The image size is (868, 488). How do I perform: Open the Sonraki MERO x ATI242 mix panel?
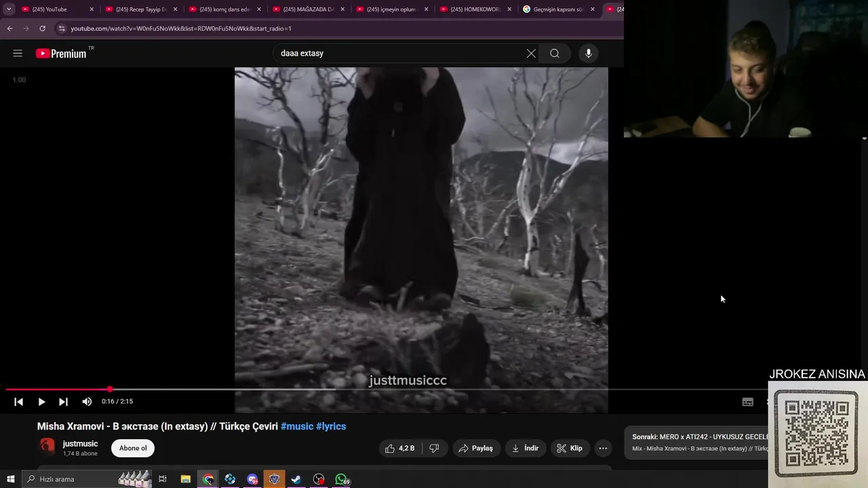(x=696, y=443)
